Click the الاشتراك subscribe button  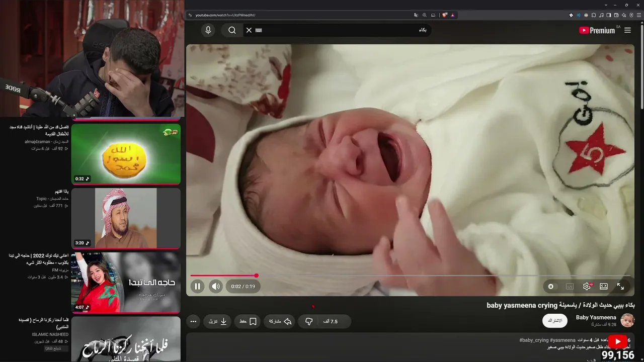tap(555, 321)
